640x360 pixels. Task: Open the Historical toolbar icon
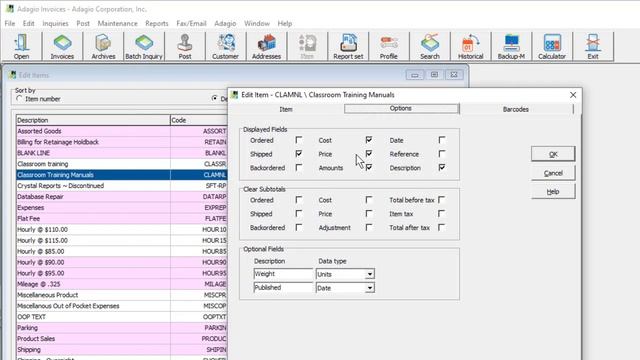click(x=470, y=47)
